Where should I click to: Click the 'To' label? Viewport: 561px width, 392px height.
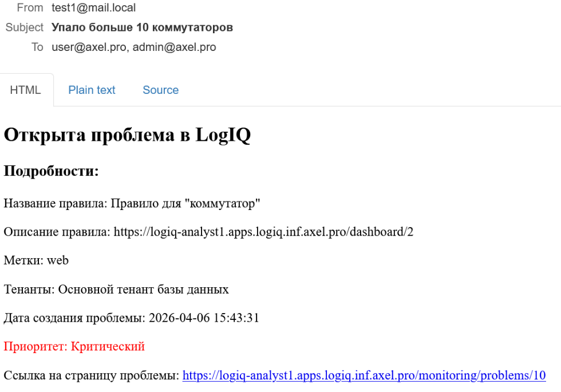click(x=37, y=47)
